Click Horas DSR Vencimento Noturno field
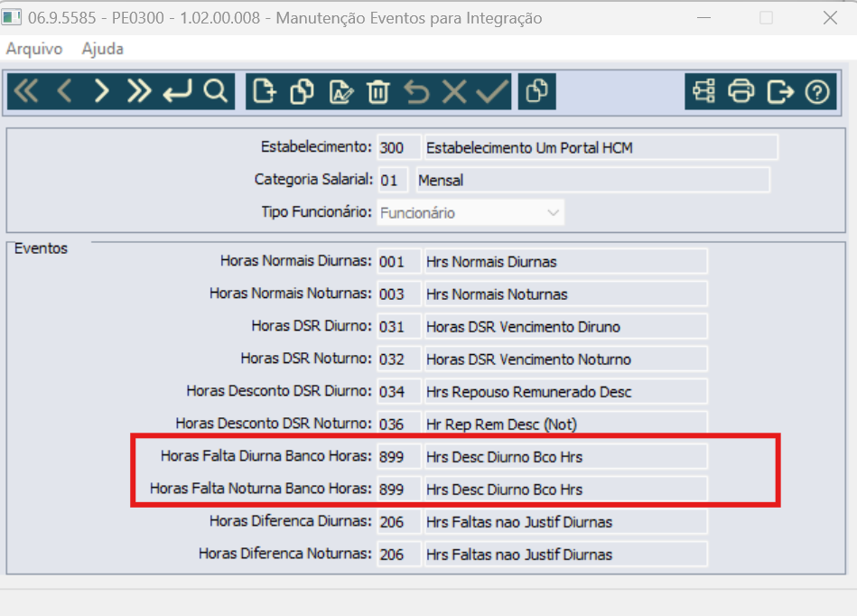 566,359
